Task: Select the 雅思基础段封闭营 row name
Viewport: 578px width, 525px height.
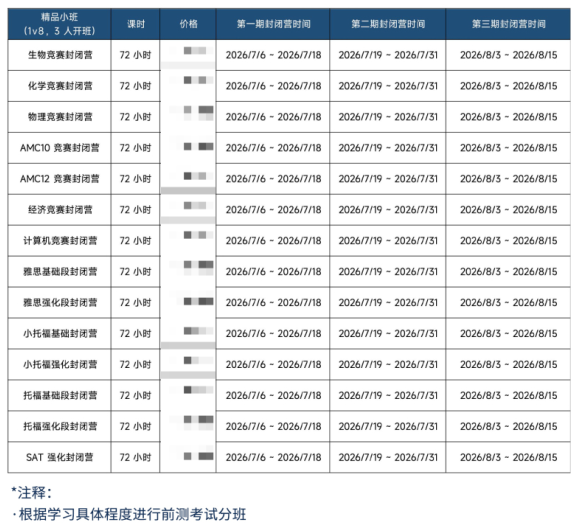Action: [60, 272]
